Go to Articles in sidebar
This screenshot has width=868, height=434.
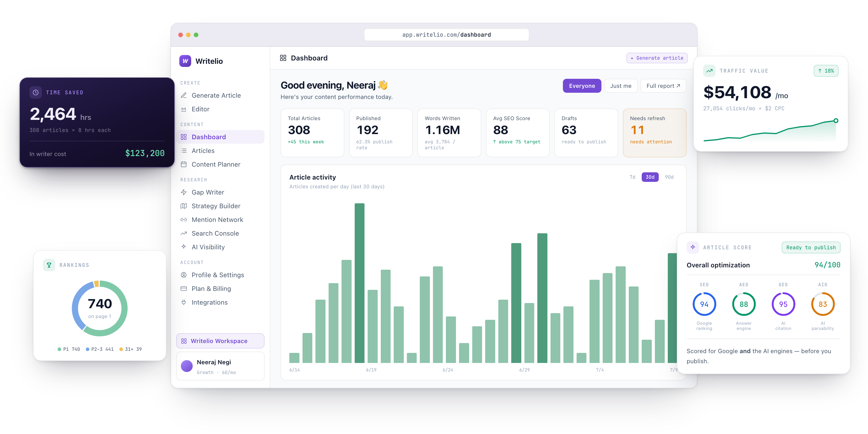point(220,151)
